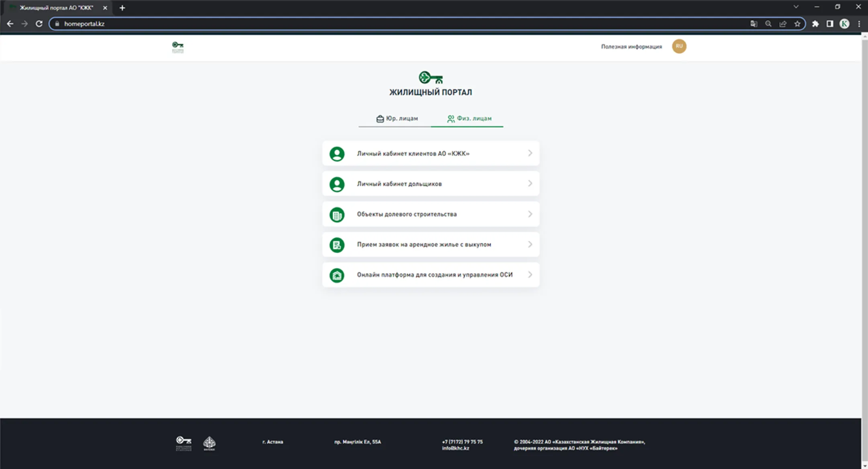Click the Baiterek emblem in the footer
This screenshot has width=868, height=469.
coord(209,443)
